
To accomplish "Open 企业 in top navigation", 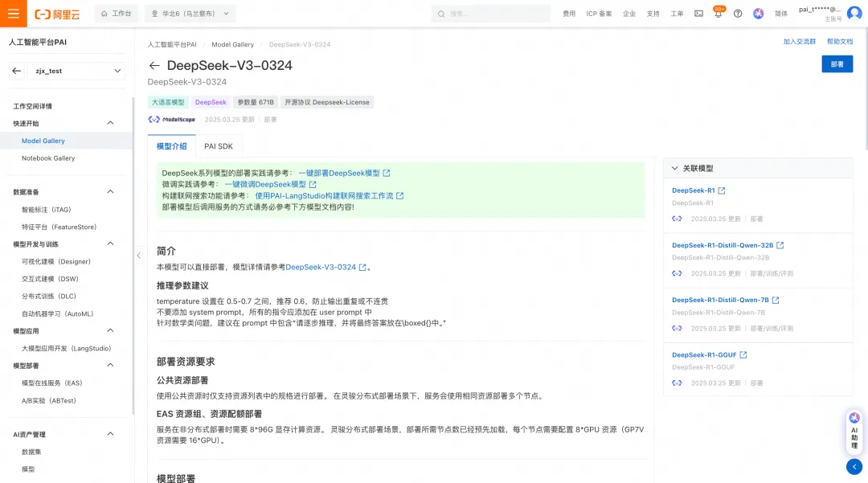I will tap(628, 14).
